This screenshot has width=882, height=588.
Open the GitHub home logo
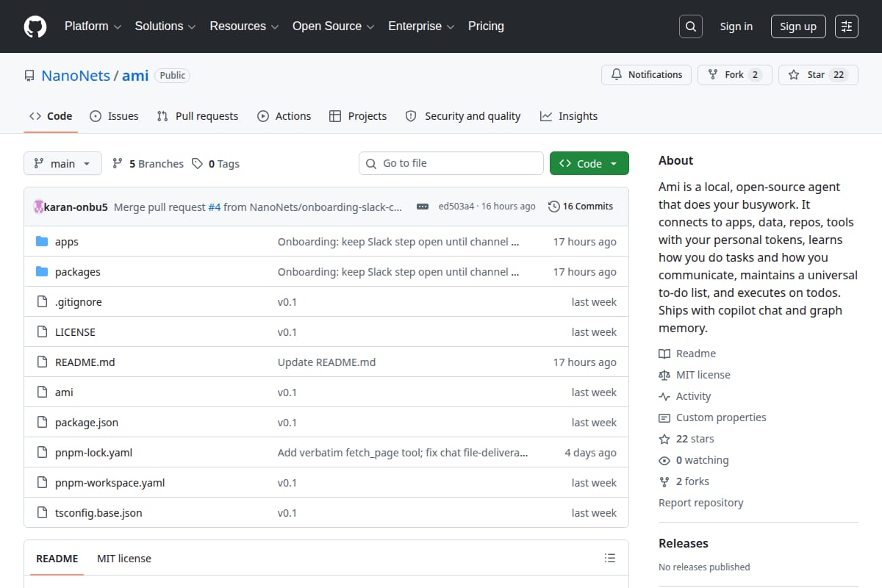[35, 26]
